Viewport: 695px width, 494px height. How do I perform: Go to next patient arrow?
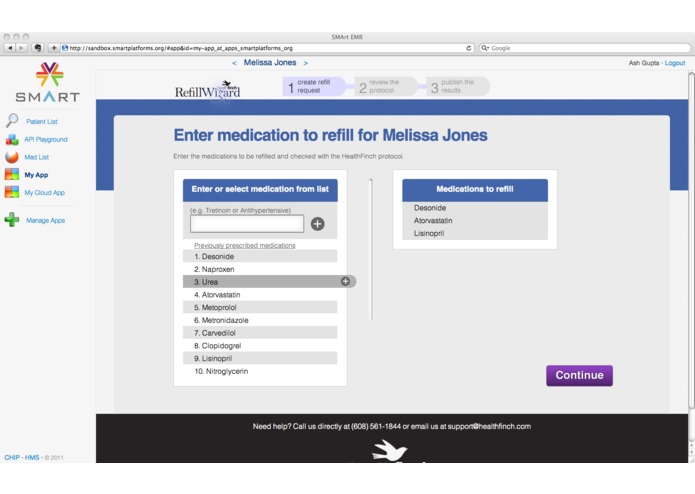click(305, 63)
